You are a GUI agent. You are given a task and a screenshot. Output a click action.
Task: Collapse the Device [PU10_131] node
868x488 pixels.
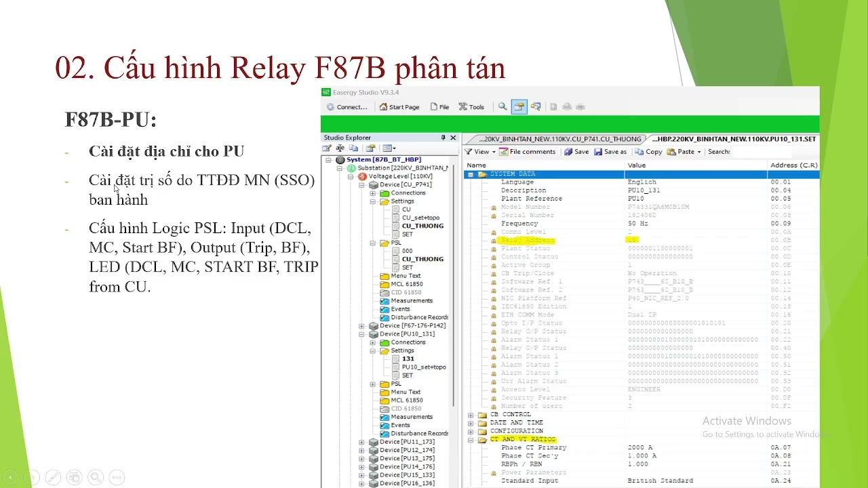pos(361,334)
